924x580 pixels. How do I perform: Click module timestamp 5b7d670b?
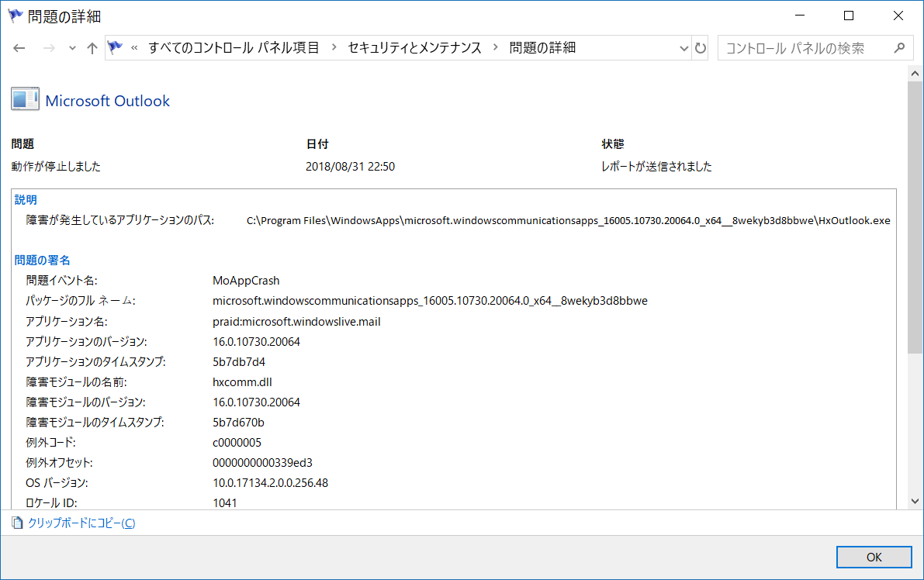tap(238, 423)
